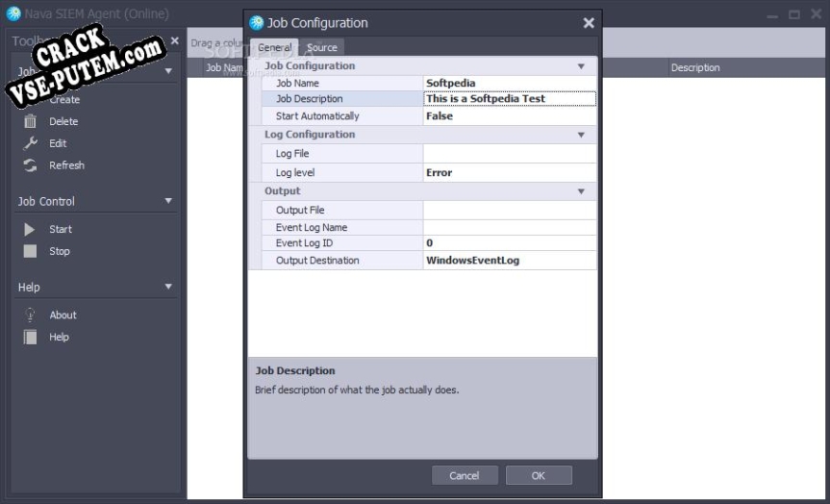Click the Delete label in Toolbox
Image resolution: width=830 pixels, height=504 pixels.
63,121
